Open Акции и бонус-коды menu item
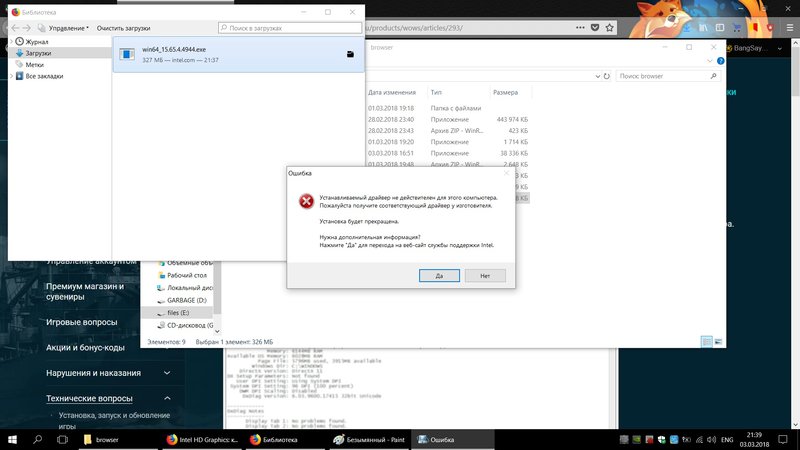The height and width of the screenshot is (450, 800). (x=85, y=347)
